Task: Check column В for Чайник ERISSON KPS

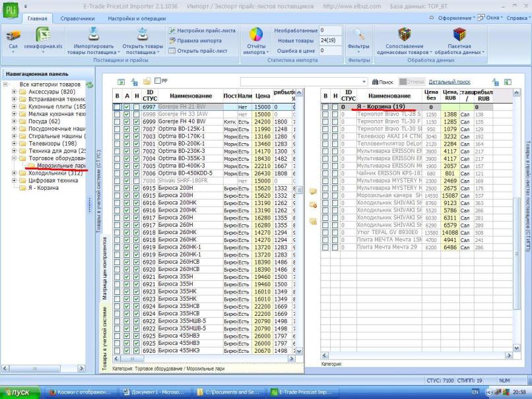Action: click(x=325, y=173)
